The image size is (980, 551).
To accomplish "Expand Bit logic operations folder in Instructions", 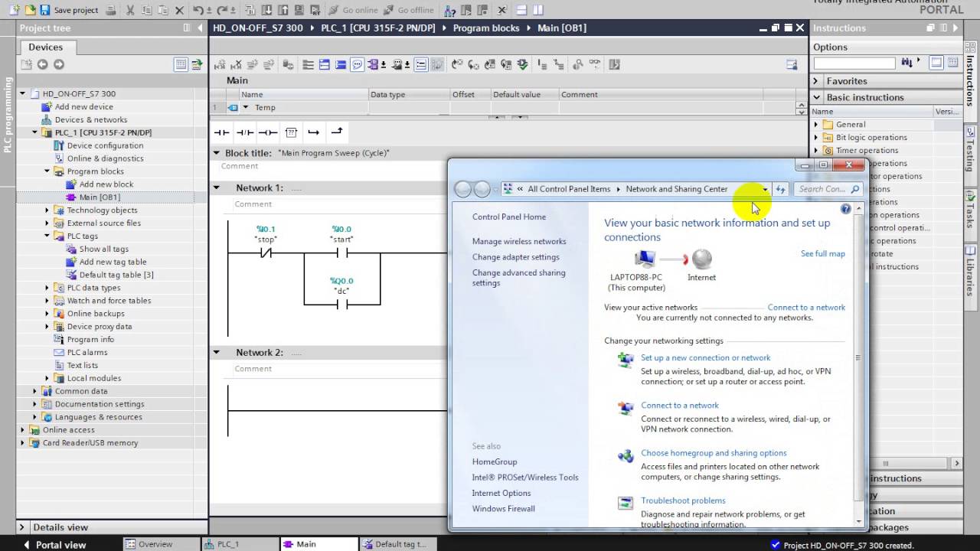I will coord(816,138).
